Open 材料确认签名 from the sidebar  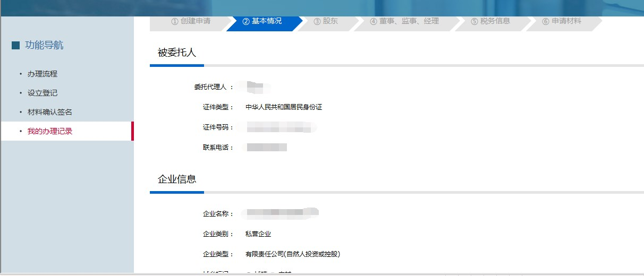(49, 112)
